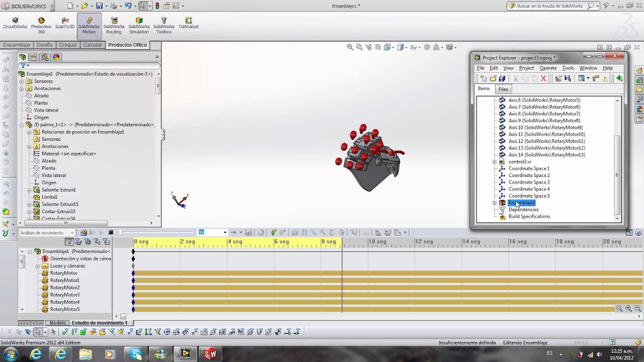Expand the Saliente-Extruir1 feature
The height and width of the screenshot is (362, 644).
tap(30, 190)
